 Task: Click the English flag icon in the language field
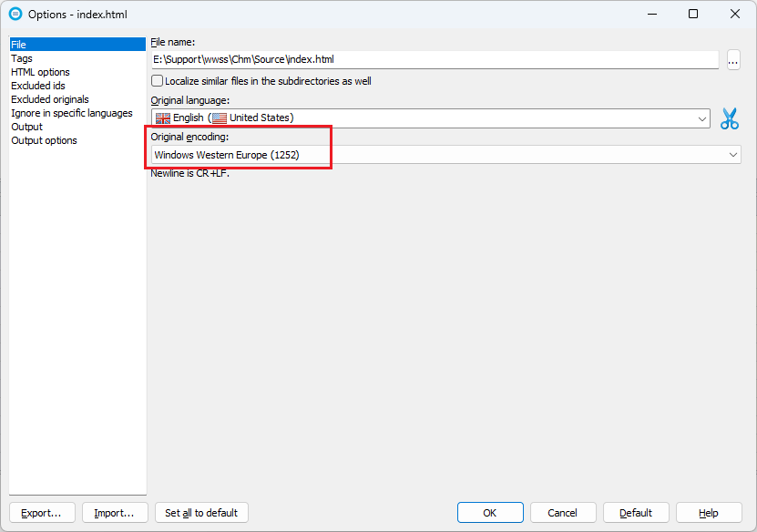[x=164, y=117]
